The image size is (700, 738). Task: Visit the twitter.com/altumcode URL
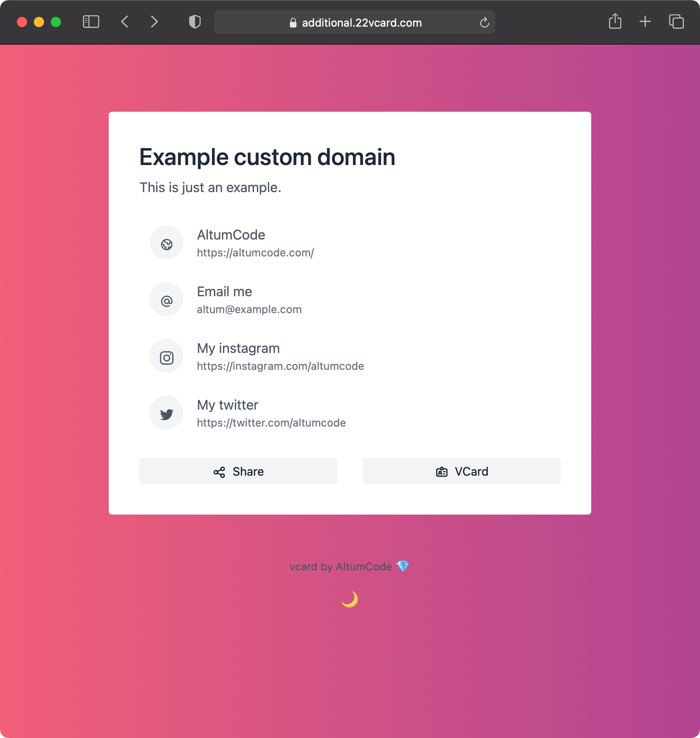271,423
